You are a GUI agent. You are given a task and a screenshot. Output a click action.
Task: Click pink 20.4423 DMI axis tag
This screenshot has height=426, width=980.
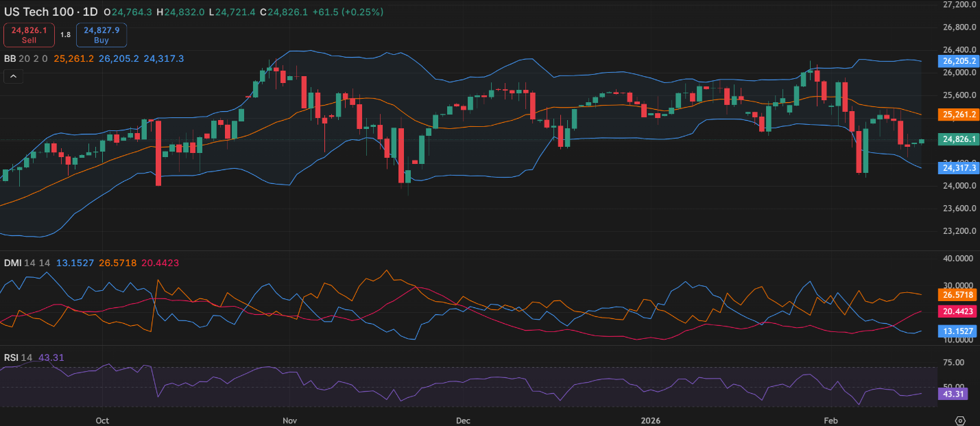(x=959, y=311)
